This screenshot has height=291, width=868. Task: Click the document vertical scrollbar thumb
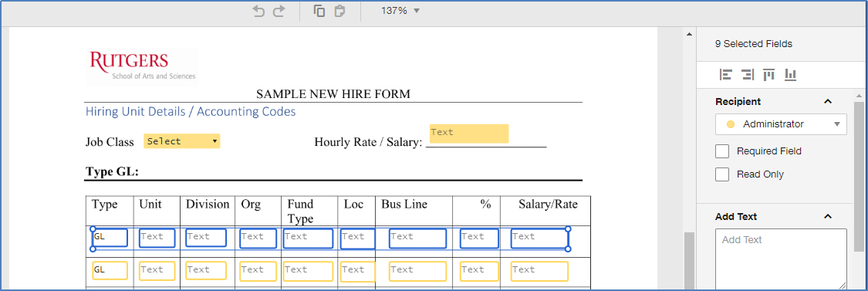(x=689, y=261)
